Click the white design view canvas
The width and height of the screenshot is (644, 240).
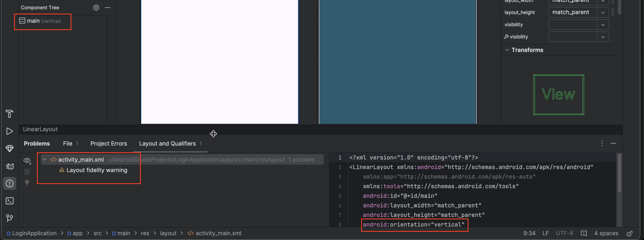pyautogui.click(x=220, y=62)
